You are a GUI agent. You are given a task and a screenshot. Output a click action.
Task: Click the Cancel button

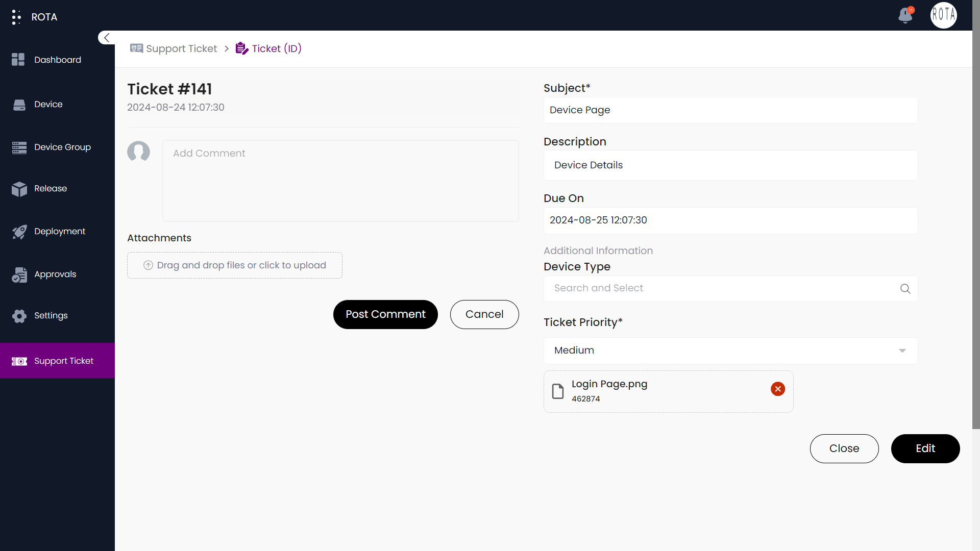click(484, 314)
